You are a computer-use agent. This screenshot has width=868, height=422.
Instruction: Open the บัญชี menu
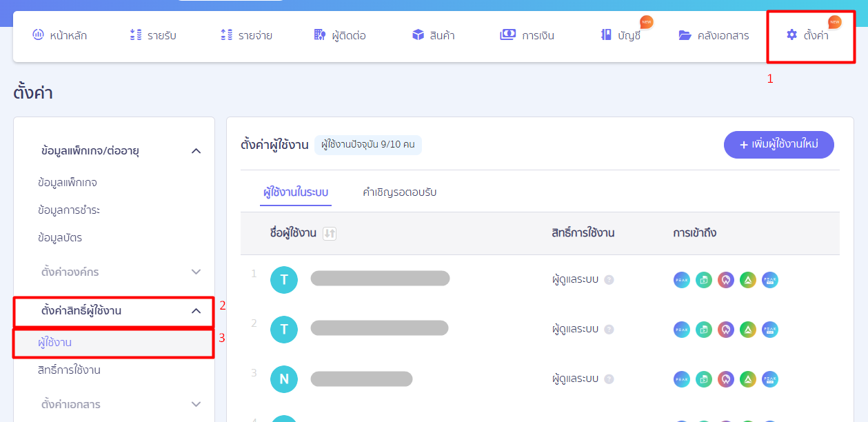point(620,35)
